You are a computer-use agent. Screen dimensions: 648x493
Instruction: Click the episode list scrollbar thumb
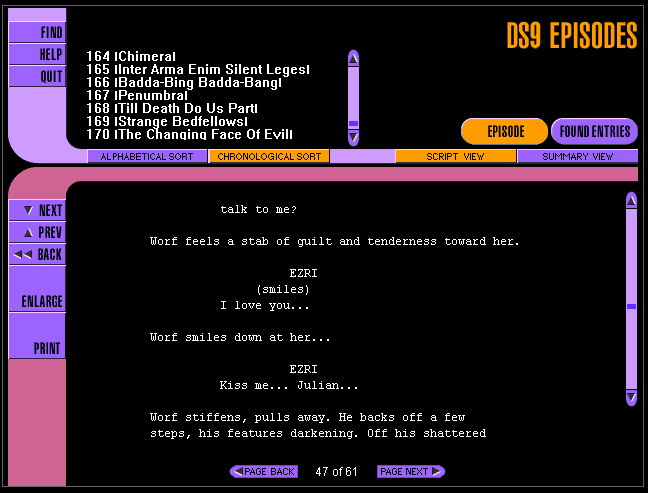coord(353,124)
